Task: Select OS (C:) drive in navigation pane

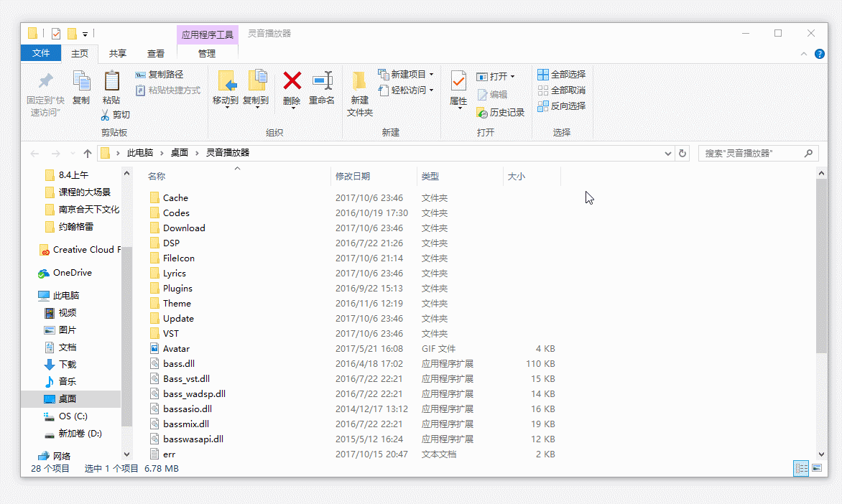Action: tap(65, 416)
